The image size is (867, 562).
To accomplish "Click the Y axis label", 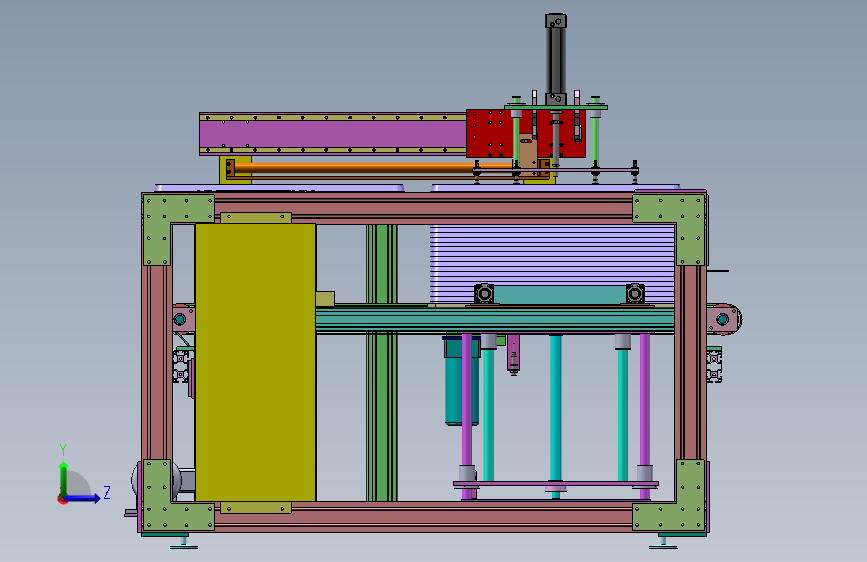I will pos(63,450).
